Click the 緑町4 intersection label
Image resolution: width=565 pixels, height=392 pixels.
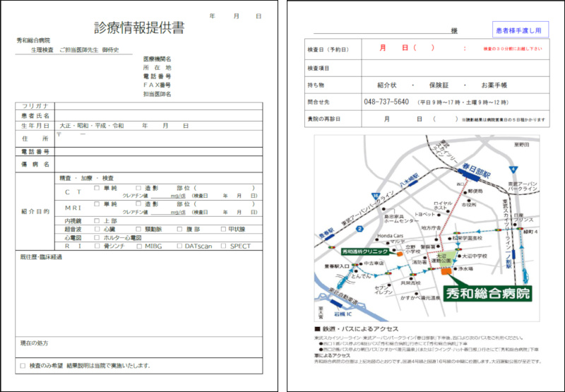point(531,232)
